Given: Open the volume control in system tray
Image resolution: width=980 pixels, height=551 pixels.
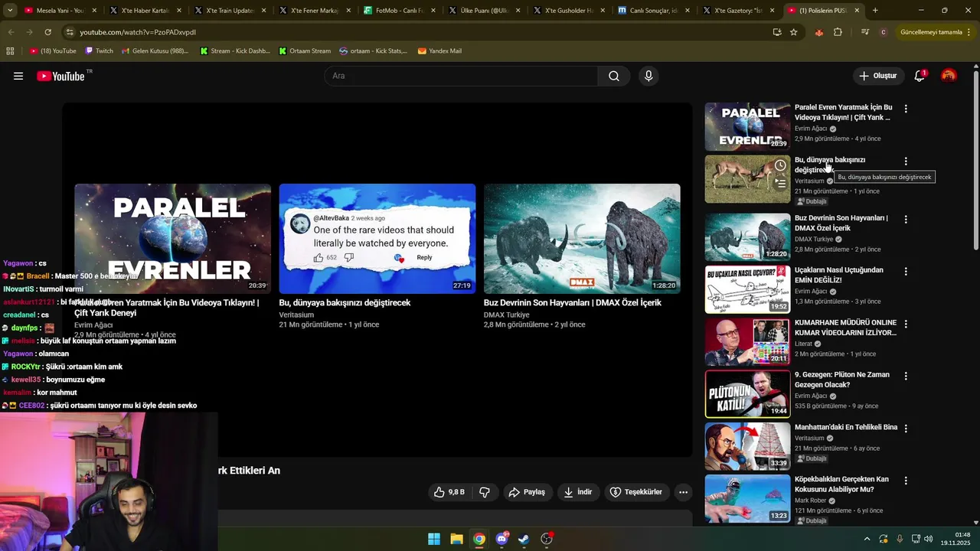Looking at the screenshot, I should pyautogui.click(x=929, y=539).
